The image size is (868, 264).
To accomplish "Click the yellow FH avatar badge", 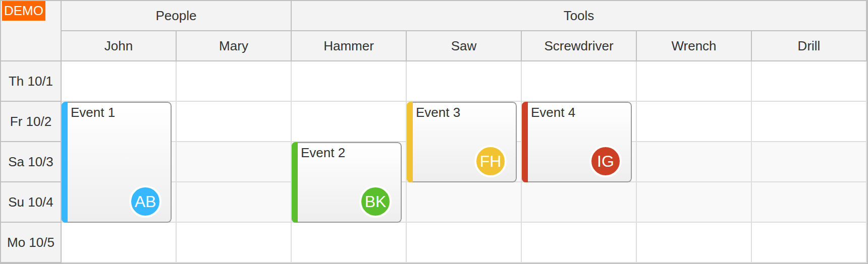I will (x=491, y=161).
